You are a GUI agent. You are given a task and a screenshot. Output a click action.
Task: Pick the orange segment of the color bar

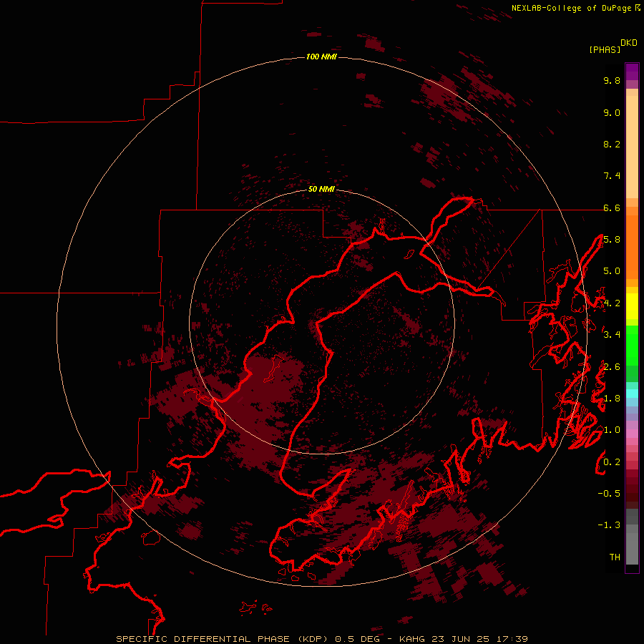pos(632,247)
